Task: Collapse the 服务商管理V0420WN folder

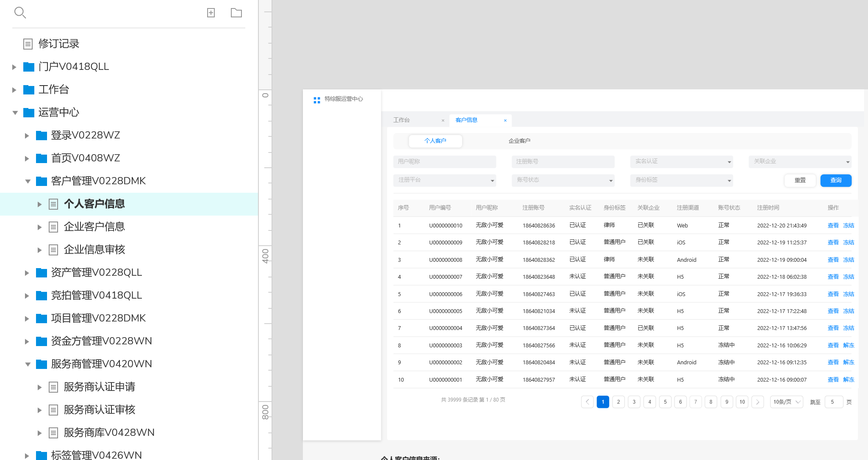Action: coord(28,364)
